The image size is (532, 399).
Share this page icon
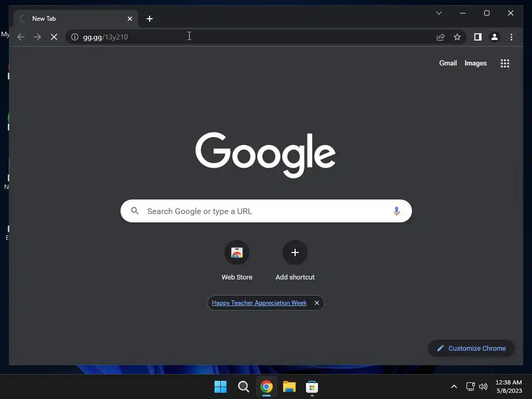click(x=441, y=37)
